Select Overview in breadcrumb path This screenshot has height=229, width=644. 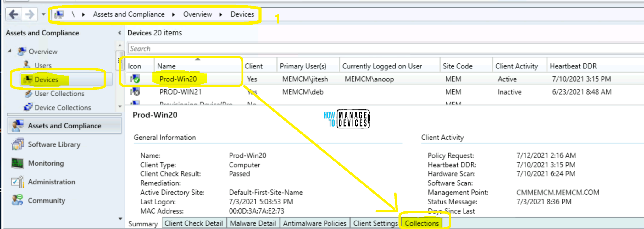197,14
